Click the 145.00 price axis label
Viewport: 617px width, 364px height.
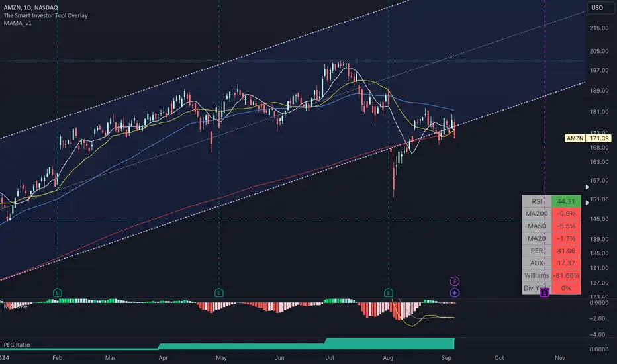tap(599, 219)
